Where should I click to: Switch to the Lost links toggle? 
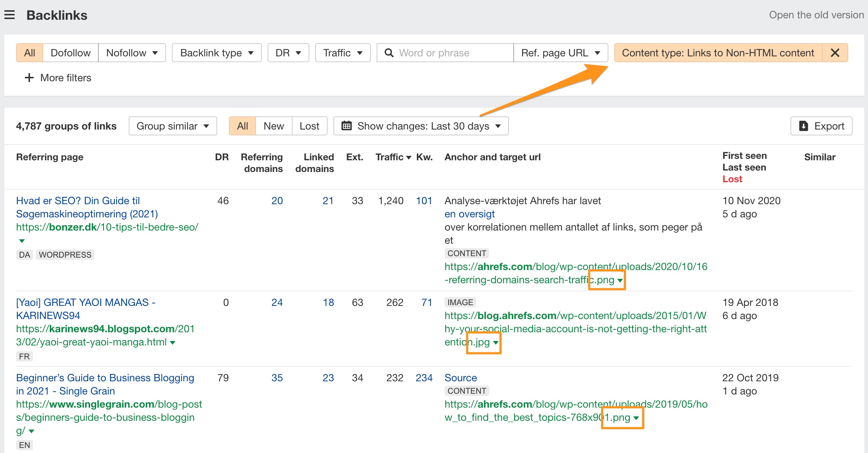tap(309, 126)
